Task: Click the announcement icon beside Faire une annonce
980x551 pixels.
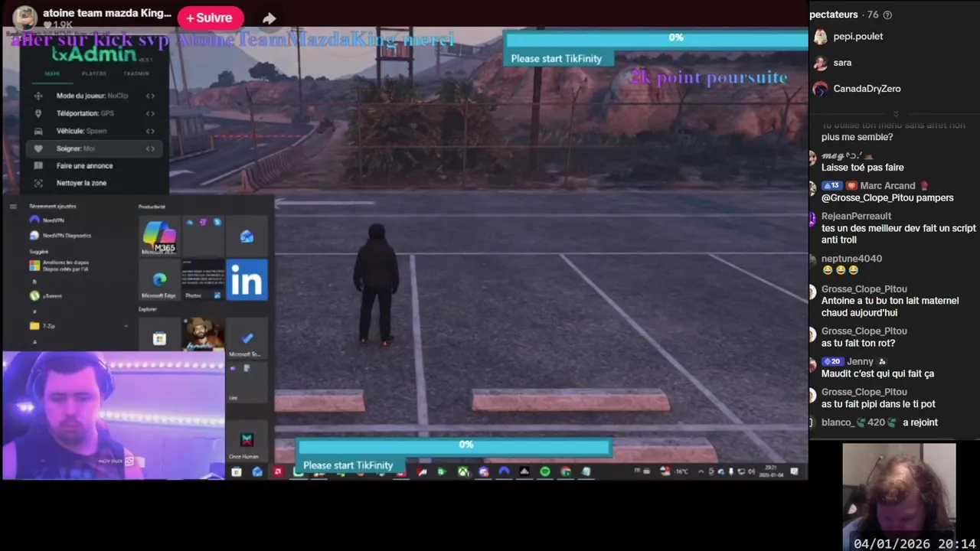Action: (x=38, y=165)
